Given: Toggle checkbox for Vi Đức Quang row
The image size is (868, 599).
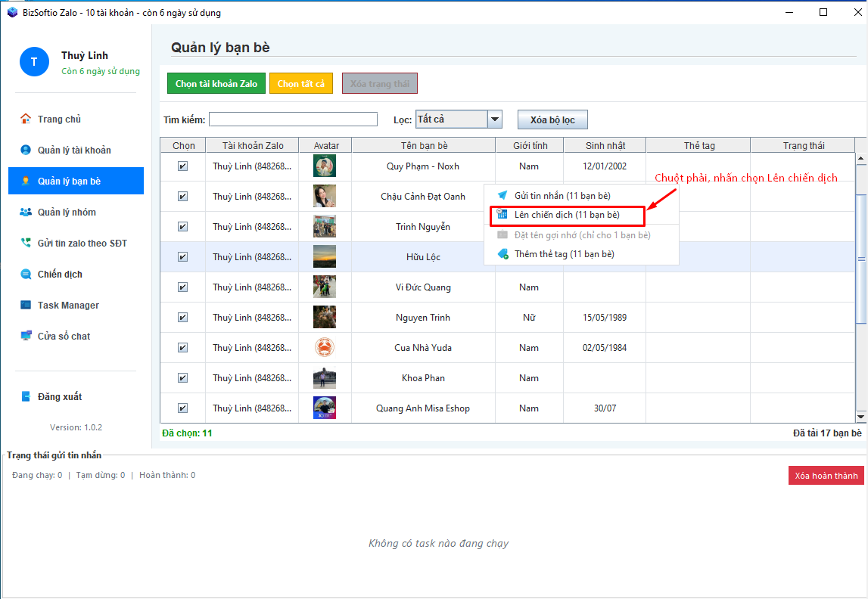Looking at the screenshot, I should (182, 287).
